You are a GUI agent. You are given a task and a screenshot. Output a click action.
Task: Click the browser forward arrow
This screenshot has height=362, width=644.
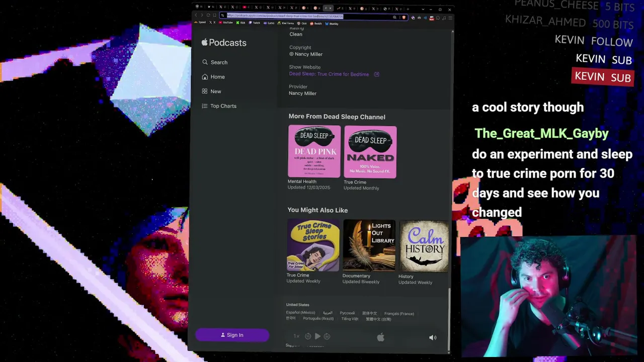(202, 16)
